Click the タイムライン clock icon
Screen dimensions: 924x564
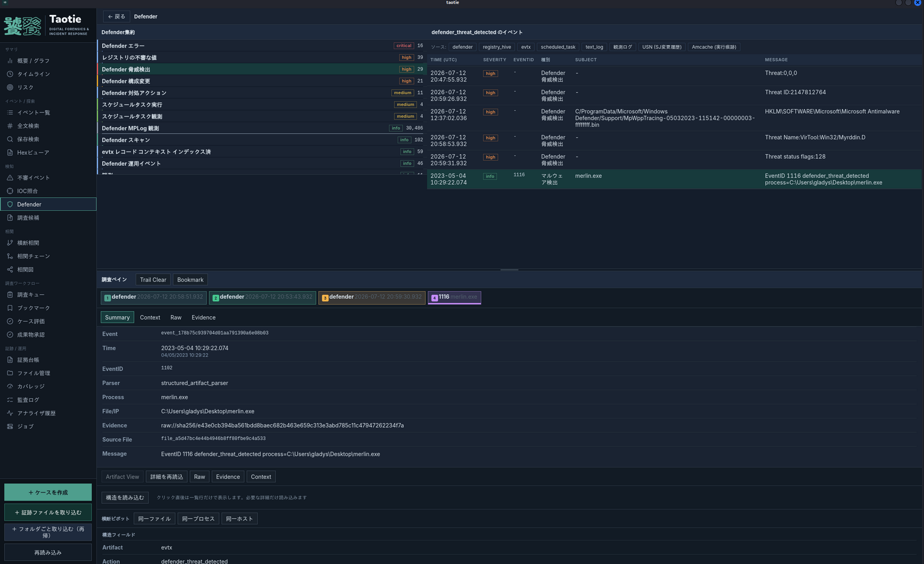click(10, 74)
